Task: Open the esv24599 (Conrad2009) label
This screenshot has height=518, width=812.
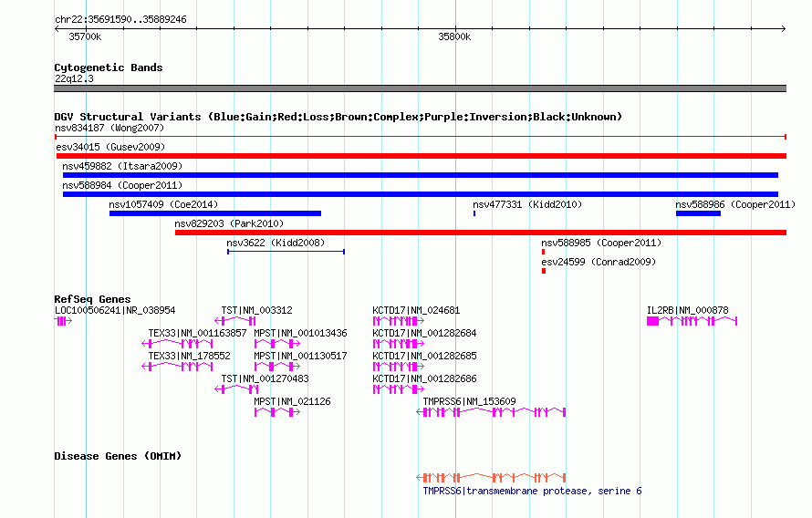Action: [599, 262]
